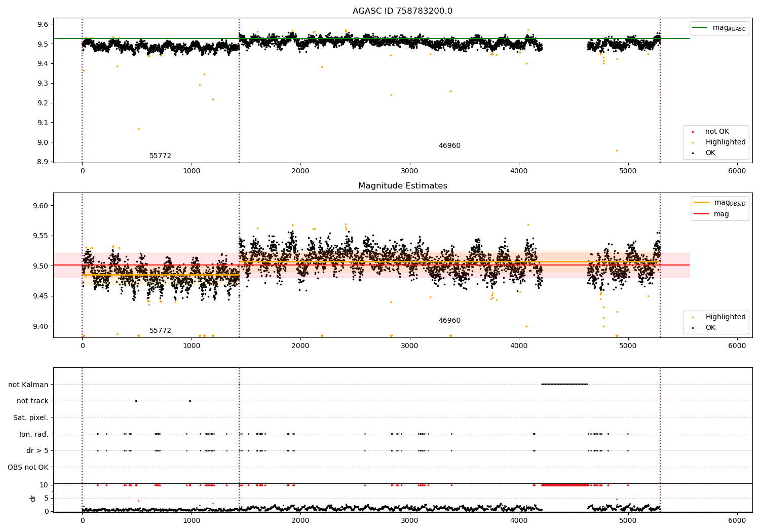Click the '2000' x-axis tick under Magnitude Estimates plot
The height and width of the screenshot is (532, 760).
[x=300, y=346]
